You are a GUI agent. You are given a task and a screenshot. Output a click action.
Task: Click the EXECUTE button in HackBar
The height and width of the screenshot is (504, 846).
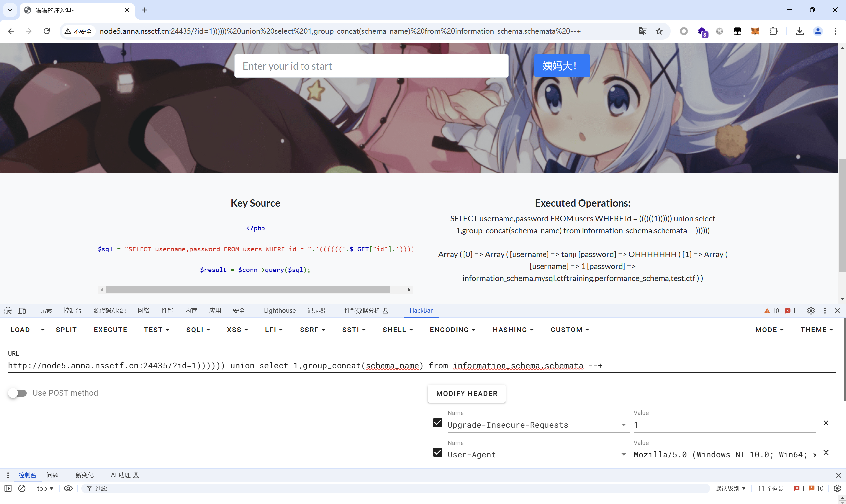(x=110, y=330)
